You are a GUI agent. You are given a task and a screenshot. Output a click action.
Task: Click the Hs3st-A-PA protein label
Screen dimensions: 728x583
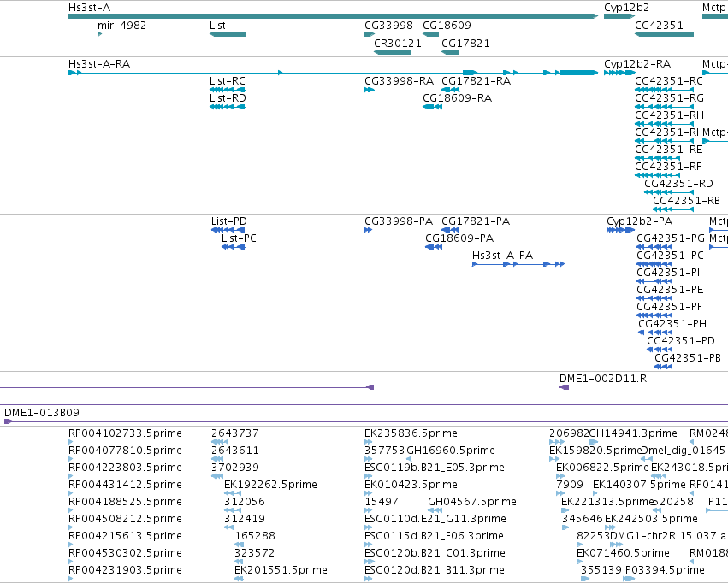pyautogui.click(x=502, y=256)
